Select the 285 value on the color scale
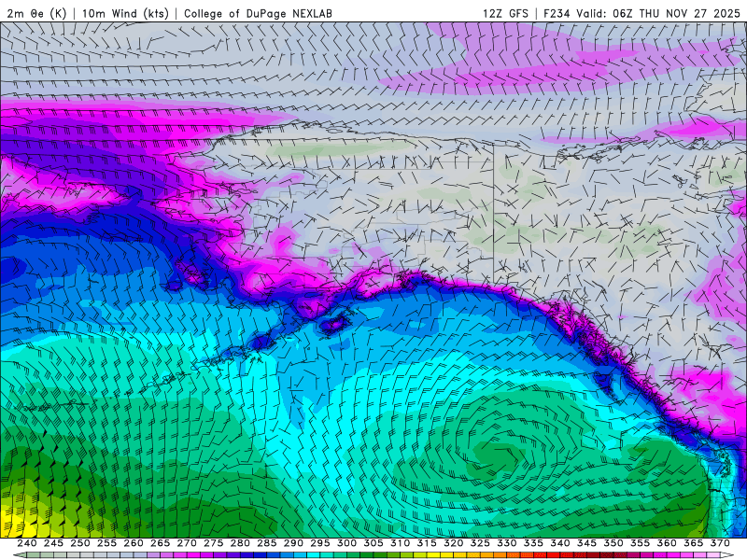747x560 pixels. point(267,543)
